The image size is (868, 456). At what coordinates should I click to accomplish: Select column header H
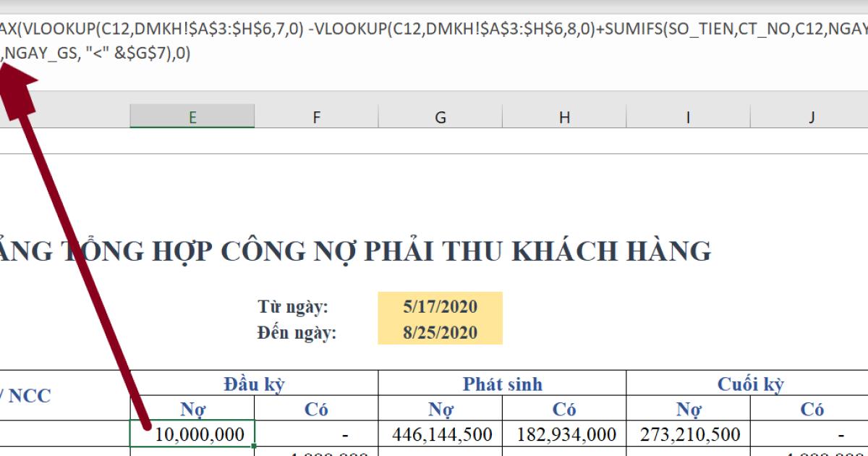[x=564, y=116]
